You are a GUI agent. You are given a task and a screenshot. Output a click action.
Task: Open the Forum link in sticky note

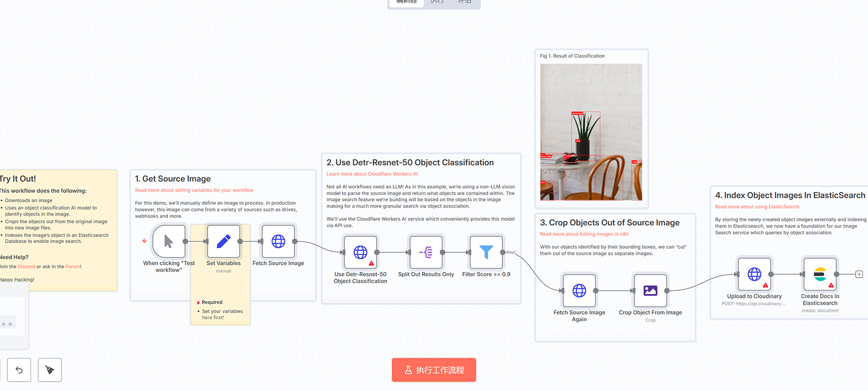(x=72, y=267)
